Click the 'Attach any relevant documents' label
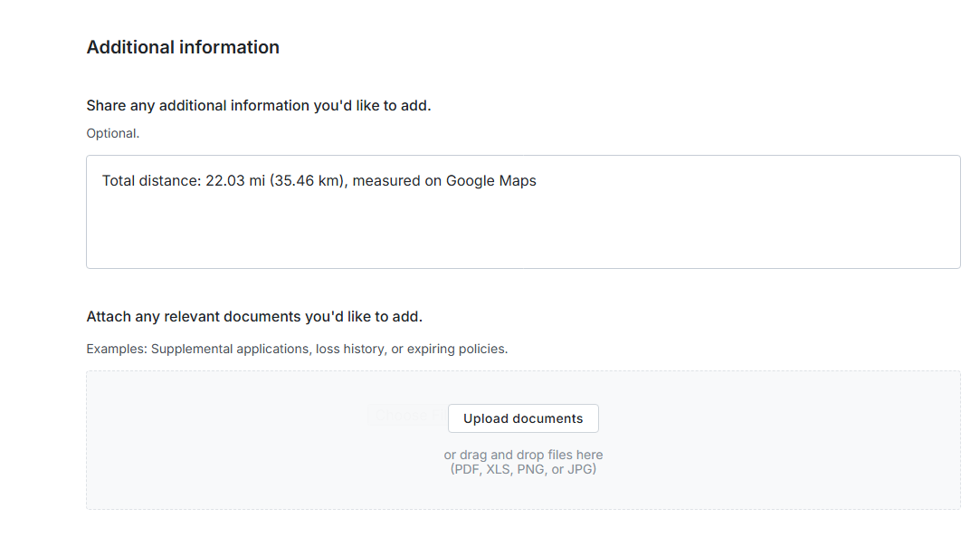Viewport: 980px width, 547px height. coord(254,317)
